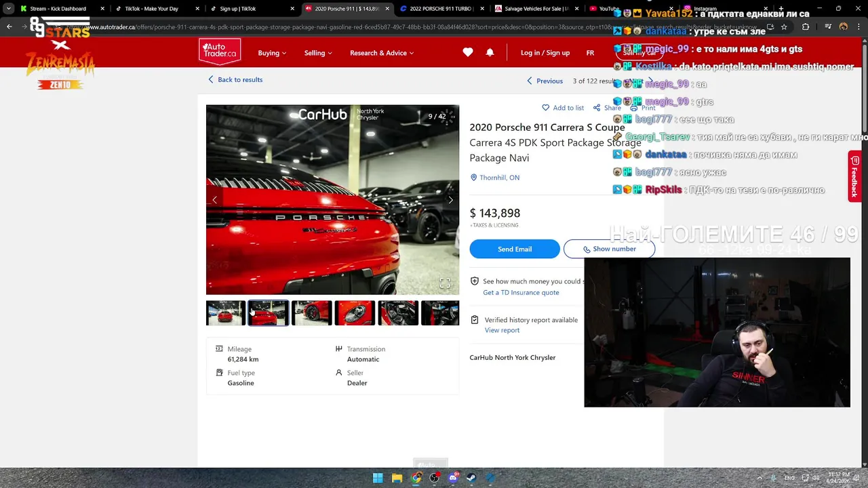Click the mileage odometer icon
Viewport: 868px width, 488px height.
(219, 349)
